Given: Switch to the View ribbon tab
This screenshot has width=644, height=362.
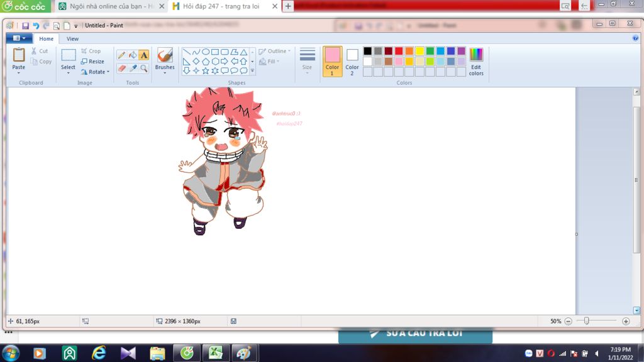Looking at the screenshot, I should [x=72, y=38].
